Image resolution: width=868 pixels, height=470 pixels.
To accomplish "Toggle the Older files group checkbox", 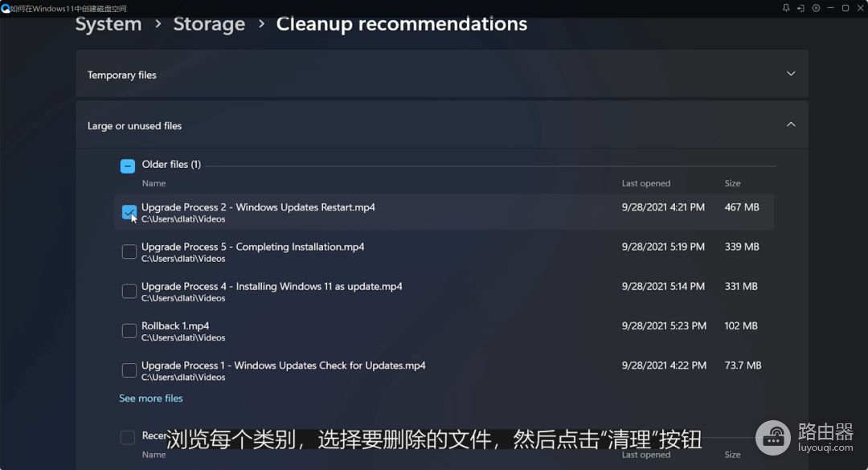I will 127,166.
